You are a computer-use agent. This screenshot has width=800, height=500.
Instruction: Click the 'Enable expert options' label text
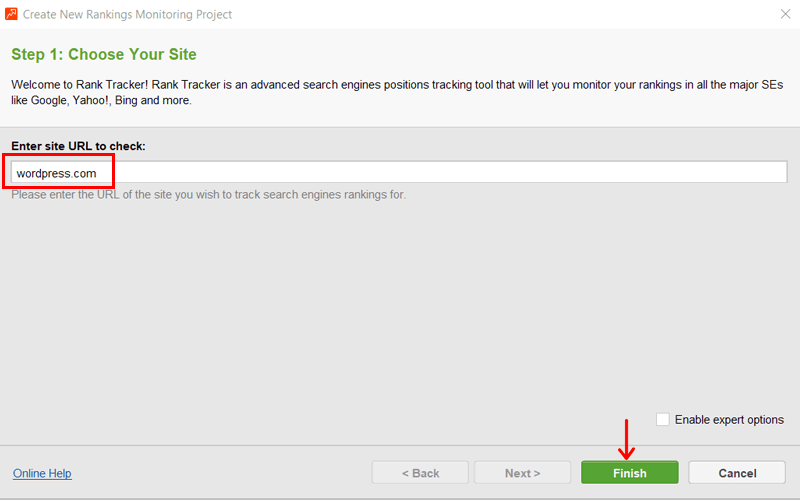click(x=729, y=419)
